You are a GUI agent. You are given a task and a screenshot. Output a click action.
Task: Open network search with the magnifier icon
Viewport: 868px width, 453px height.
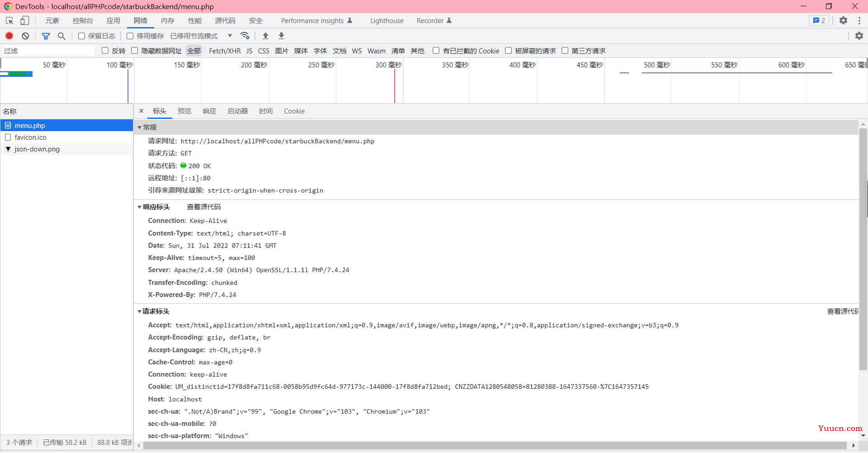[x=61, y=36]
